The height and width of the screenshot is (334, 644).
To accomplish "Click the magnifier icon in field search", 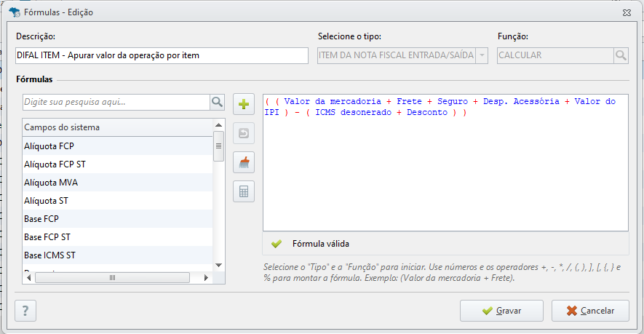I will (x=217, y=102).
